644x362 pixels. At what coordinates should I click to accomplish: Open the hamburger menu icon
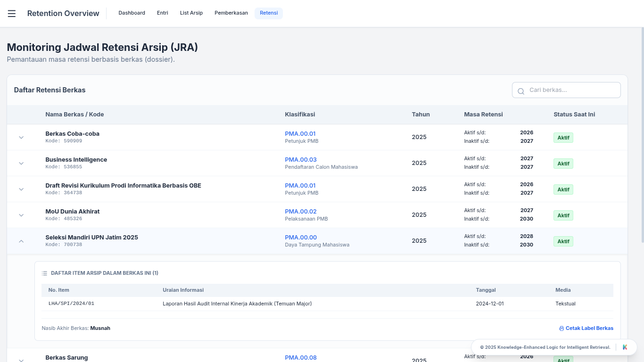[12, 14]
